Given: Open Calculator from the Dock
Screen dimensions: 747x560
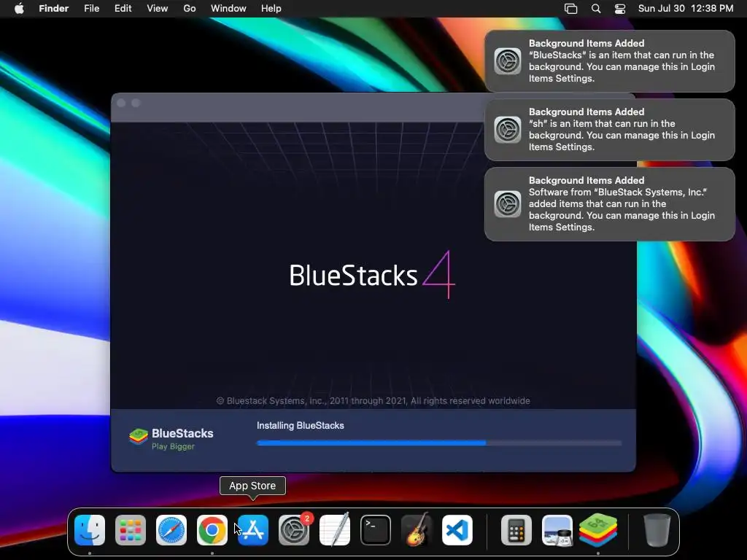Looking at the screenshot, I should coord(516,530).
